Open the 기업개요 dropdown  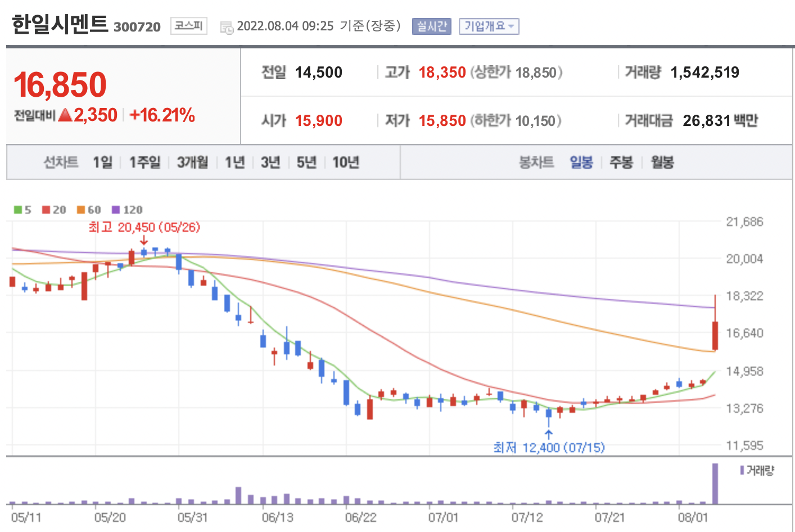pyautogui.click(x=489, y=26)
